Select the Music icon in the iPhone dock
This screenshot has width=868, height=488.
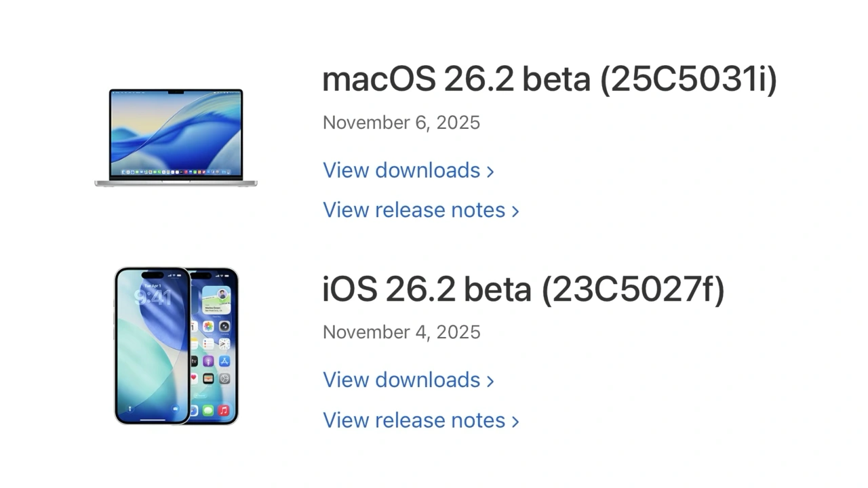click(x=222, y=410)
